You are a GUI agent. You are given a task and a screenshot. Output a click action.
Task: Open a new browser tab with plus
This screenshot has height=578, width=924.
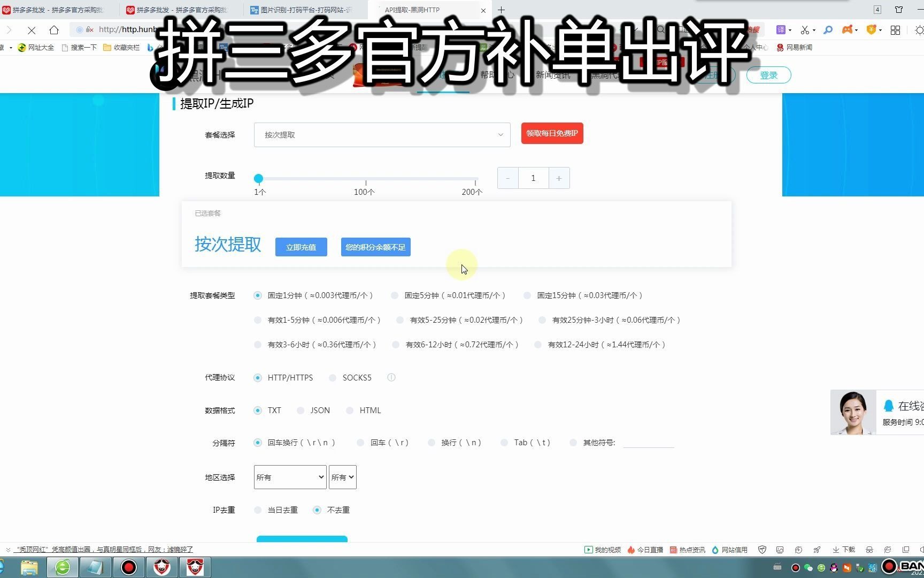pos(501,10)
